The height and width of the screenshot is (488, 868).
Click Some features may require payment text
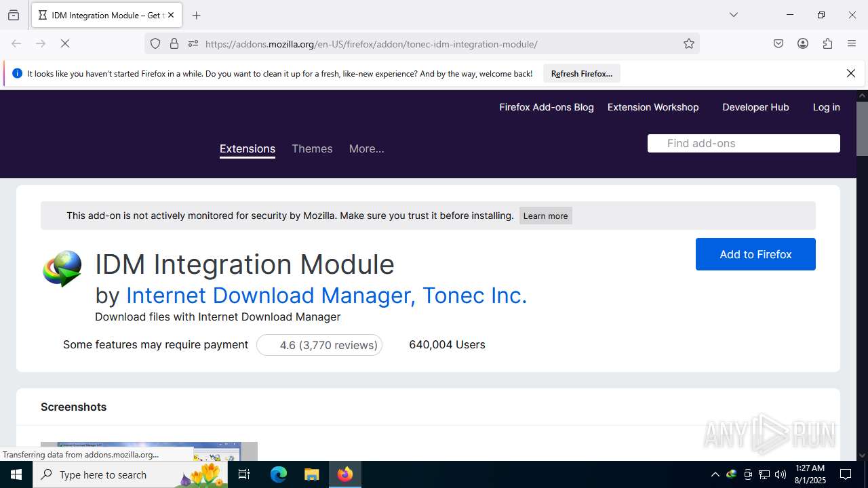point(155,344)
